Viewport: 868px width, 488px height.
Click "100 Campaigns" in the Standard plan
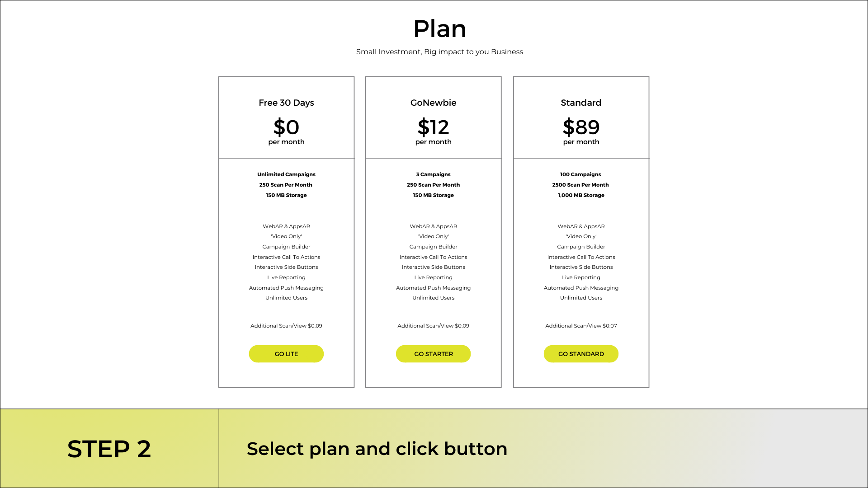(x=580, y=174)
